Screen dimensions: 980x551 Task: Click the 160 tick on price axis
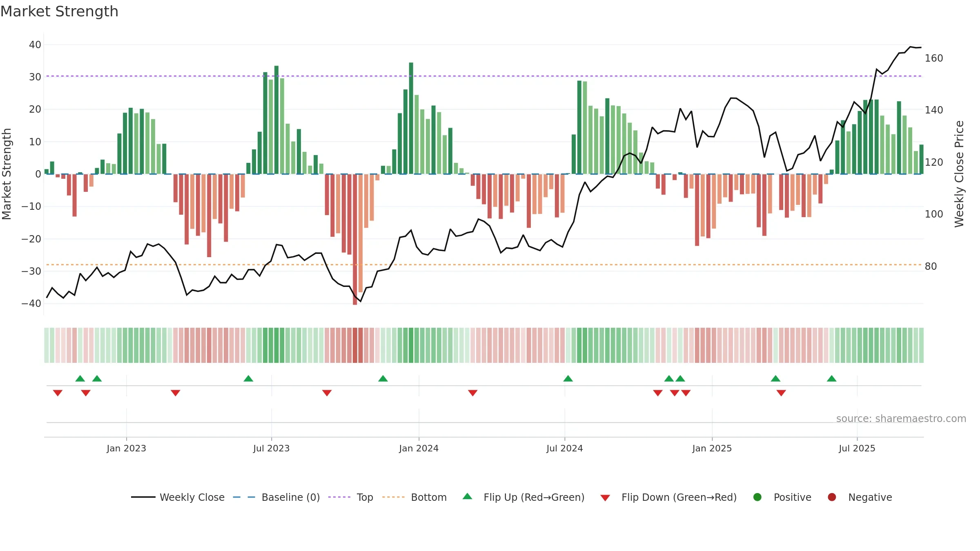pyautogui.click(x=934, y=58)
